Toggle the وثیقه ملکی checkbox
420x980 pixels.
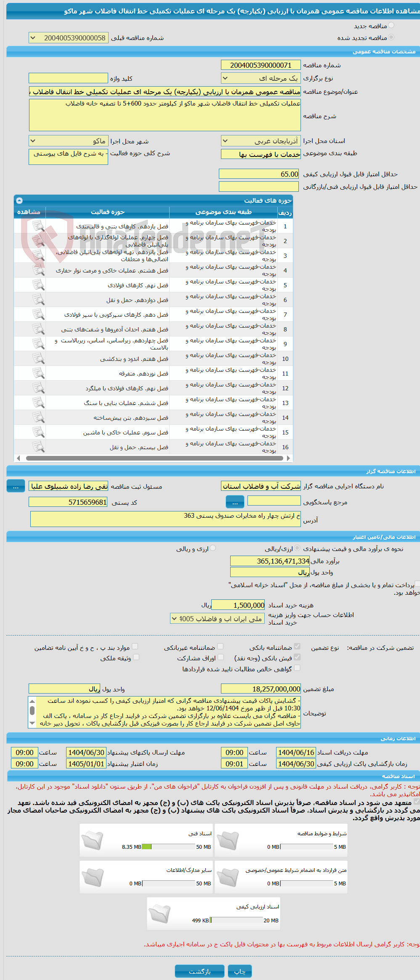[x=136, y=657]
